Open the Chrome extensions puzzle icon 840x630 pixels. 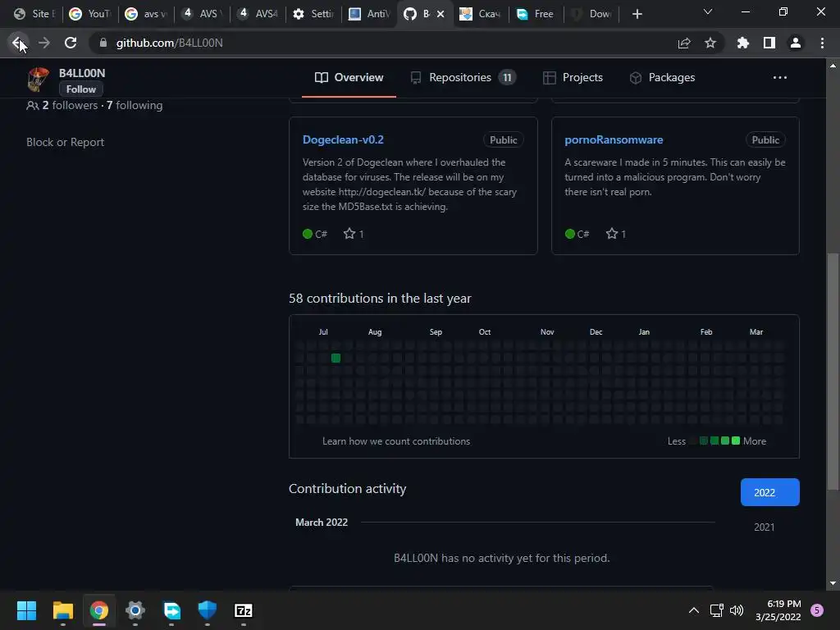pyautogui.click(x=743, y=43)
